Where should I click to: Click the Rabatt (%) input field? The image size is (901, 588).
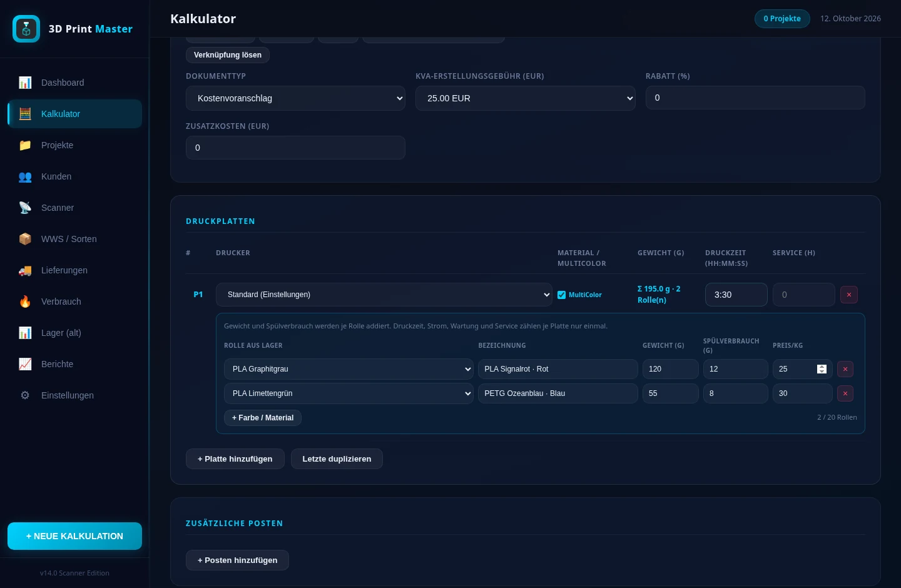point(755,98)
